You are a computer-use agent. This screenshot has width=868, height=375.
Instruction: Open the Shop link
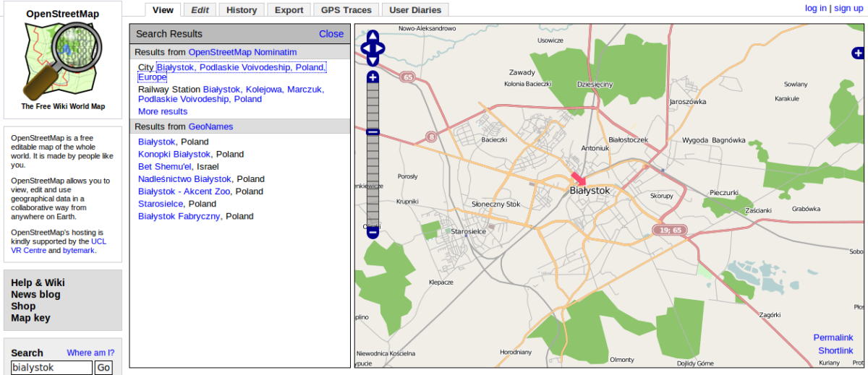(x=23, y=306)
